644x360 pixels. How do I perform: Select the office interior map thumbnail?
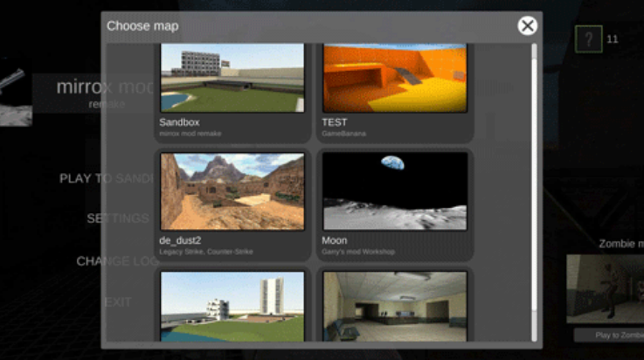coord(395,306)
